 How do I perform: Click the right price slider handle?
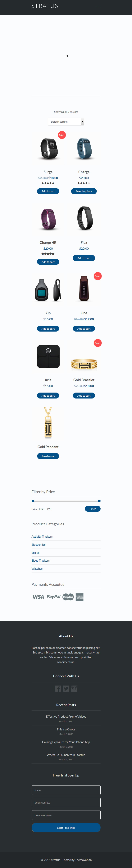click(x=99, y=501)
